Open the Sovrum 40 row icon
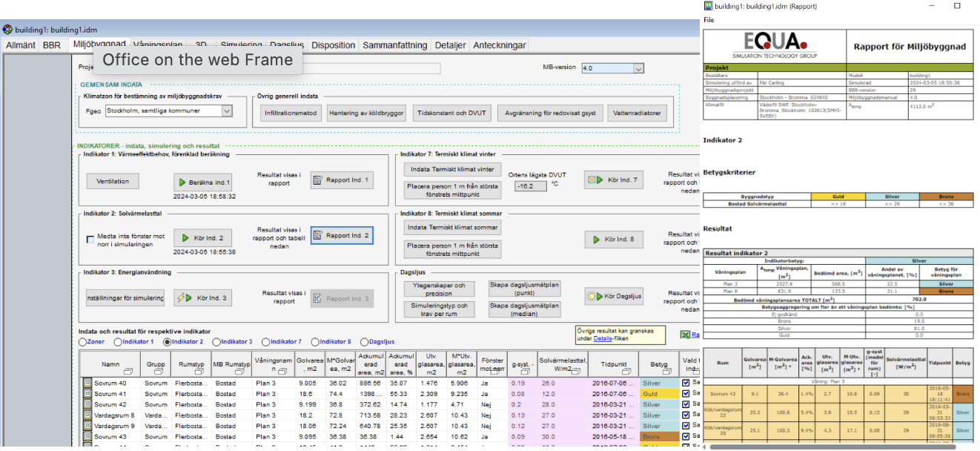The height and width of the screenshot is (451, 980). click(87, 383)
